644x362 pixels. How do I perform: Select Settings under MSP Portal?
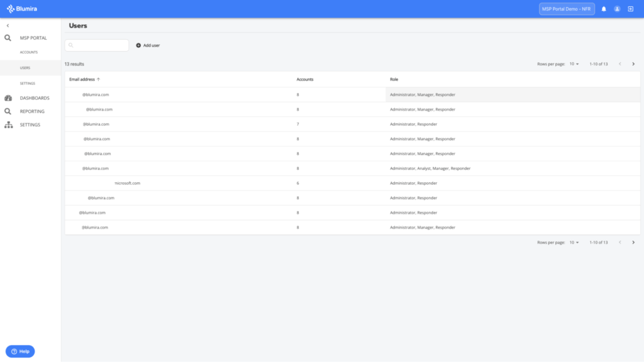(28, 83)
